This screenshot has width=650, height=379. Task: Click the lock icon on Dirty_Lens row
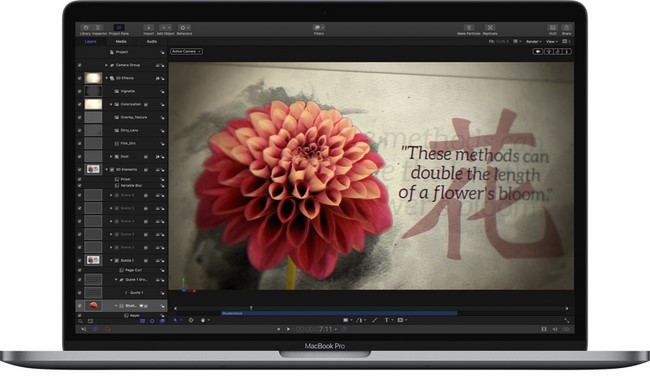click(162, 131)
